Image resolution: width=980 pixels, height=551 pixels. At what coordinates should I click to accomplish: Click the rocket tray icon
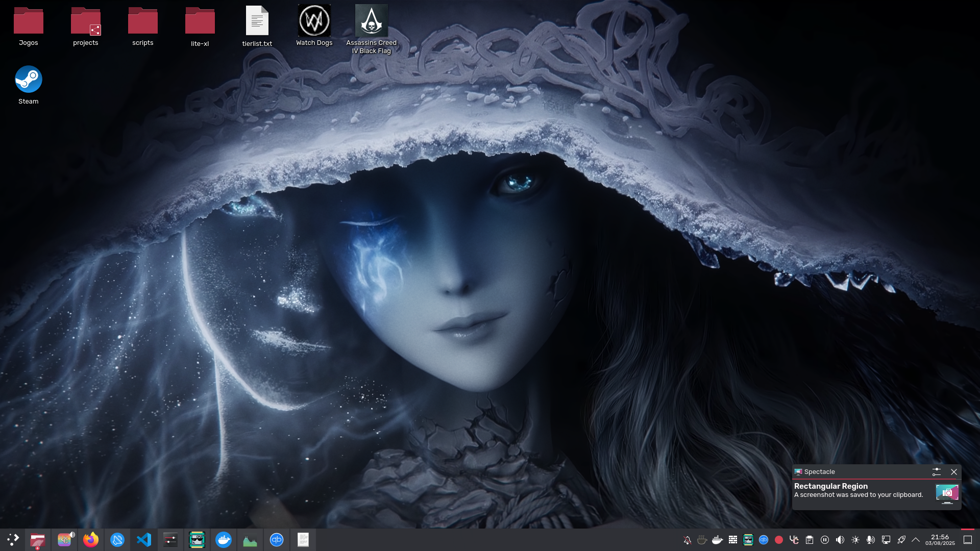pyautogui.click(x=901, y=540)
